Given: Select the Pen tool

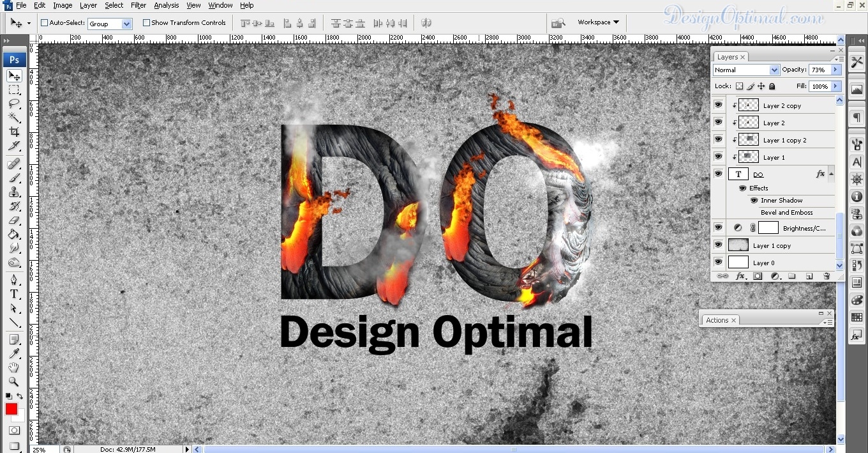Looking at the screenshot, I should [14, 280].
